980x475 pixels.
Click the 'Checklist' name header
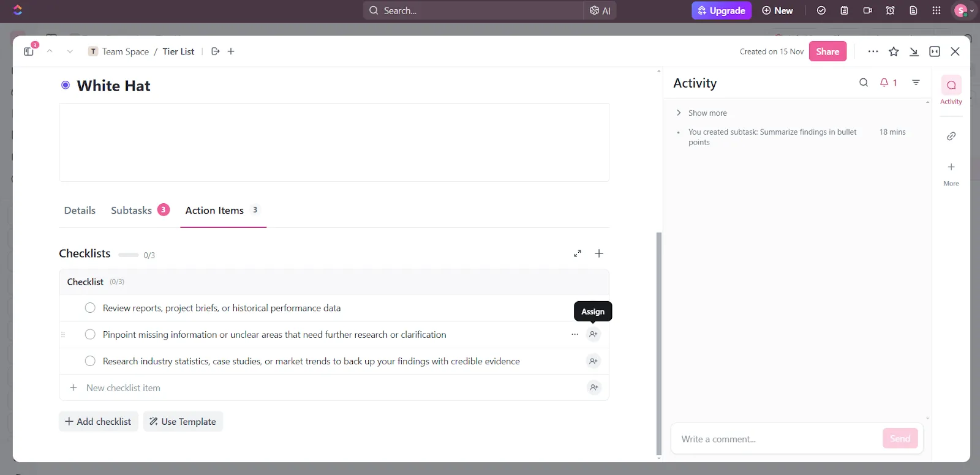tap(85, 282)
